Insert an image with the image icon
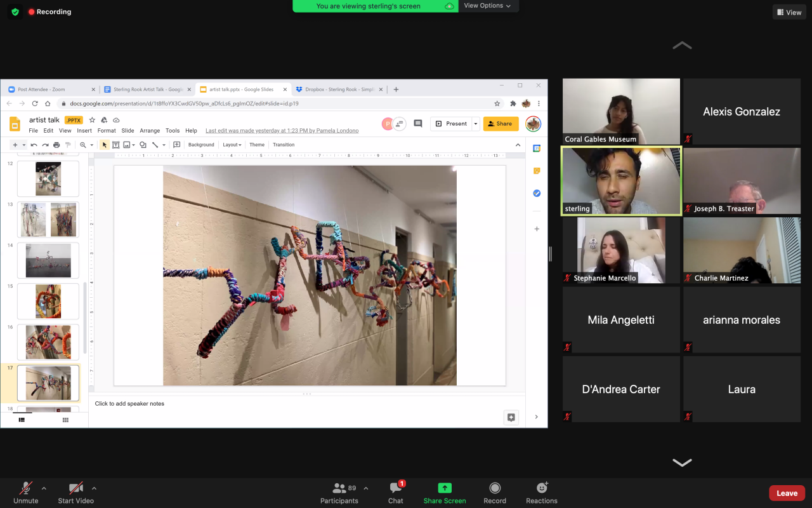 pos(127,145)
